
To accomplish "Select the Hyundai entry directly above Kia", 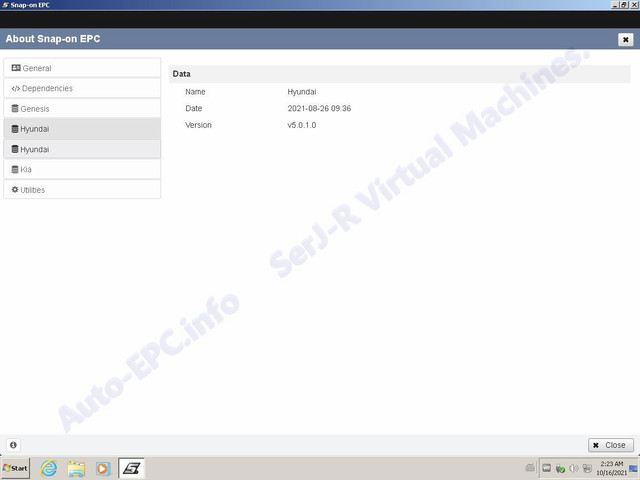I will 82,149.
